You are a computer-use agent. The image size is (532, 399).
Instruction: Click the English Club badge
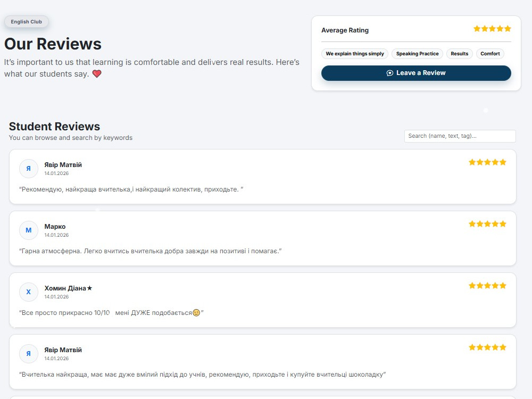(27, 22)
